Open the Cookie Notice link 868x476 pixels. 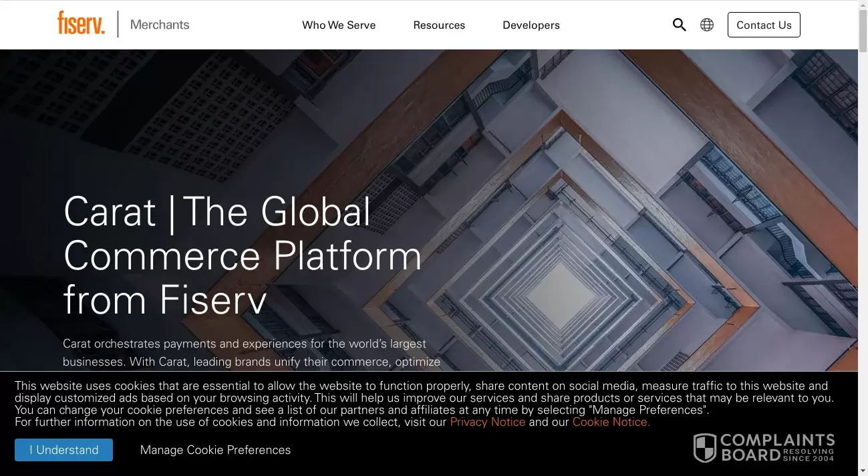[x=611, y=422]
